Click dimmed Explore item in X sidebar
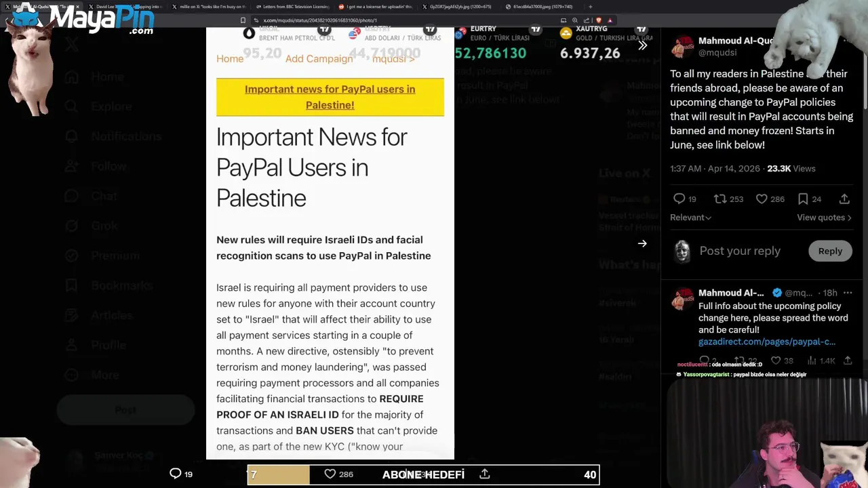This screenshot has height=488, width=868. pos(98,106)
